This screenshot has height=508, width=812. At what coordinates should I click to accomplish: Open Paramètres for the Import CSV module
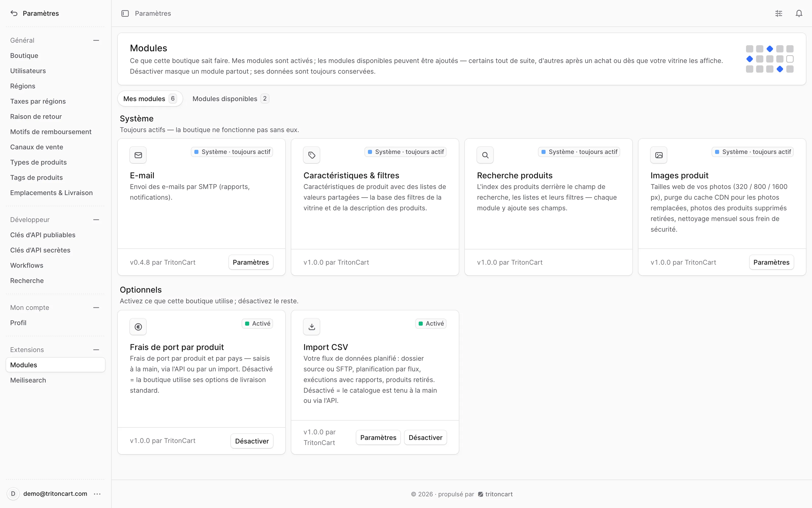click(x=378, y=437)
